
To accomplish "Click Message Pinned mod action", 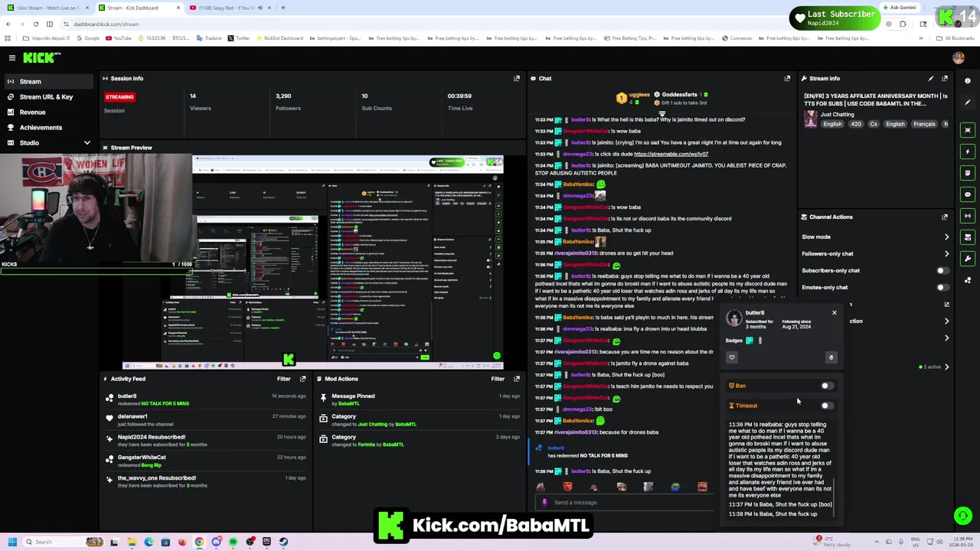I will click(x=353, y=396).
